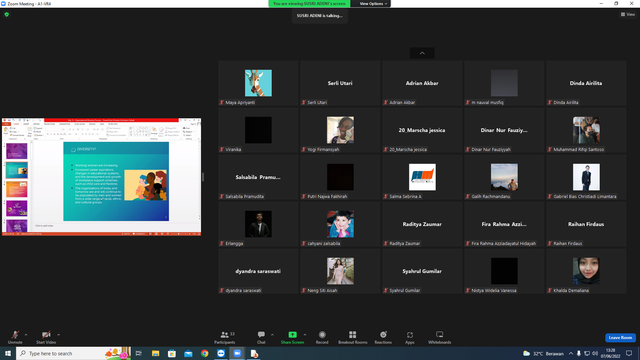The width and height of the screenshot is (640, 360).
Task: Click dyandra saraswati's participant tile
Action: click(x=258, y=271)
